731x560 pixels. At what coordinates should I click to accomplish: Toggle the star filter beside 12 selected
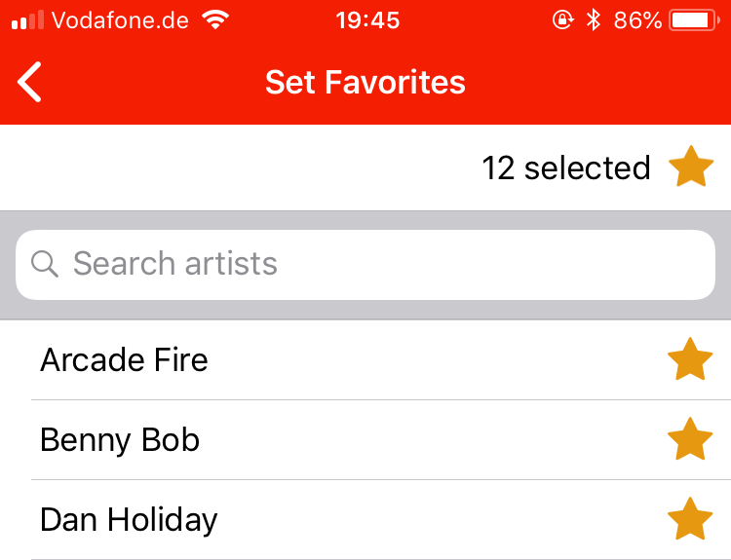coord(691,167)
